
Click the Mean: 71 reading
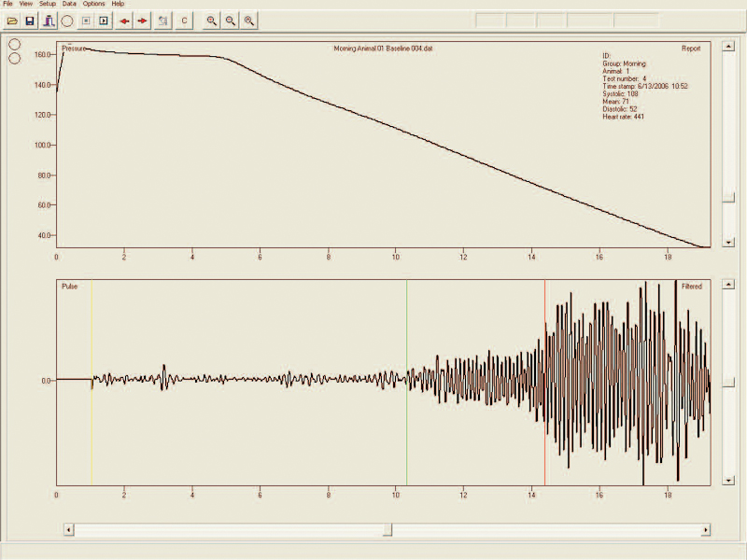(615, 102)
